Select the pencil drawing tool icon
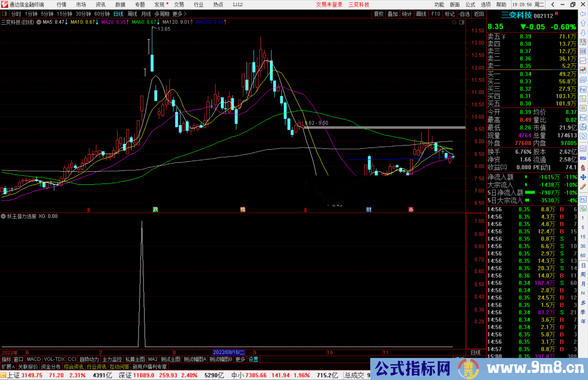Screen dimensions: 588x380 coord(583,187)
